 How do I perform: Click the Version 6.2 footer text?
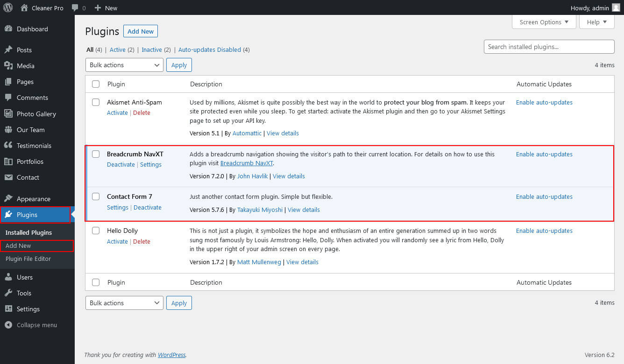600,355
